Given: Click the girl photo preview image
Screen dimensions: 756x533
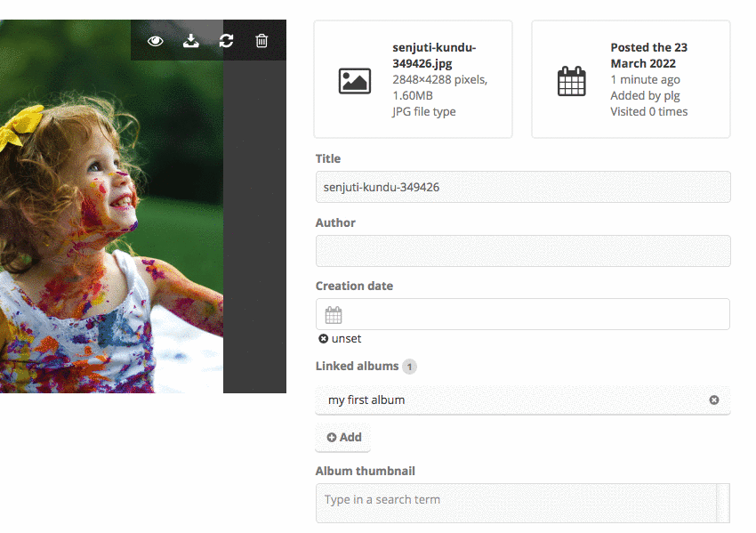Looking at the screenshot, I should [x=111, y=206].
